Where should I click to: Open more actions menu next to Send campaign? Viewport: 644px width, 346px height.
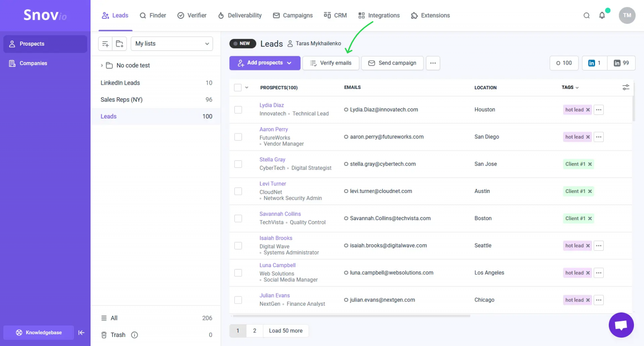433,63
